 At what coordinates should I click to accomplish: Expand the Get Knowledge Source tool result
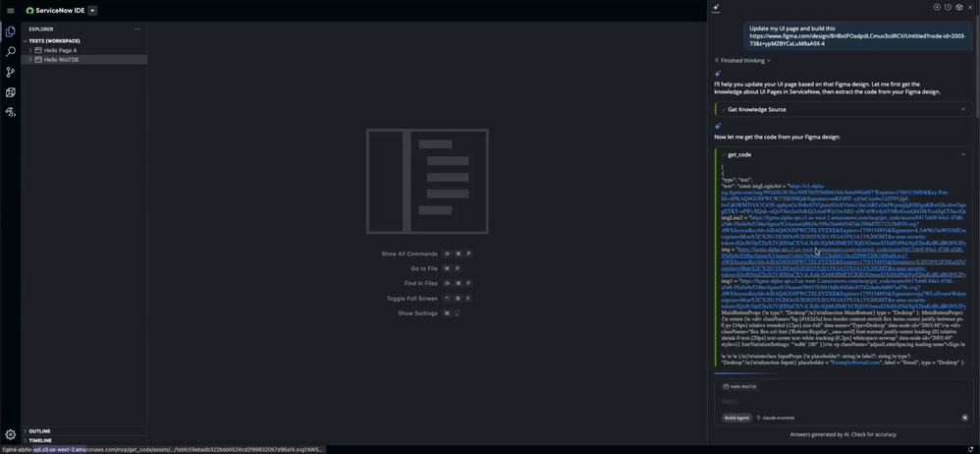[844, 109]
